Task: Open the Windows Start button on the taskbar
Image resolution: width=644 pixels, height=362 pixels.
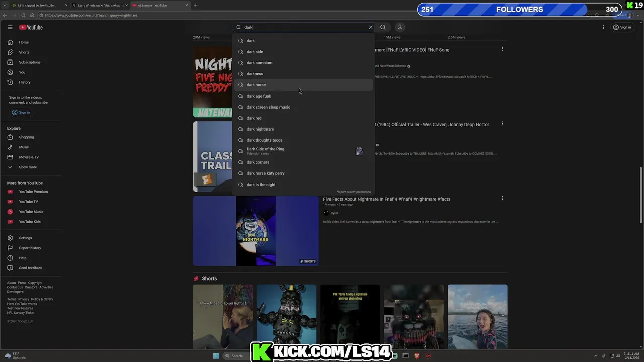Action: pos(216,356)
